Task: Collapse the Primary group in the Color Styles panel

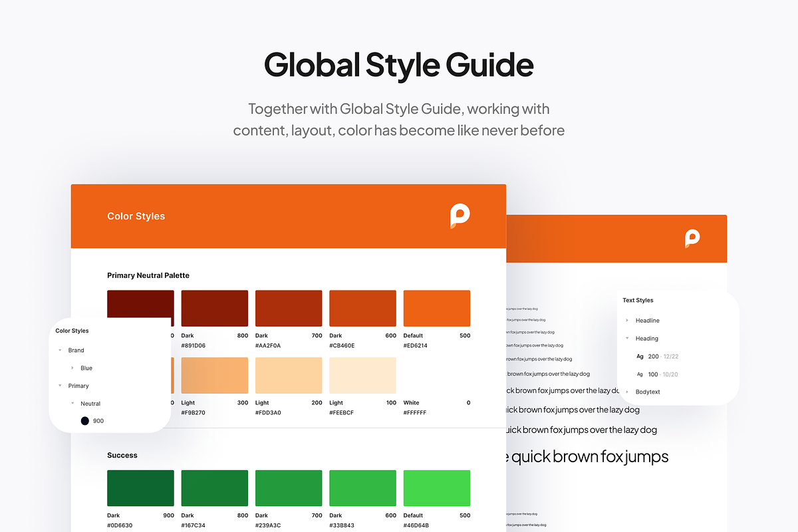Action: pos(60,386)
